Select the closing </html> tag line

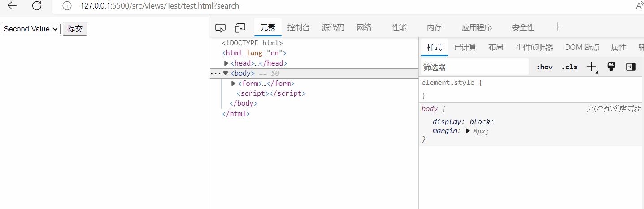coord(236,114)
